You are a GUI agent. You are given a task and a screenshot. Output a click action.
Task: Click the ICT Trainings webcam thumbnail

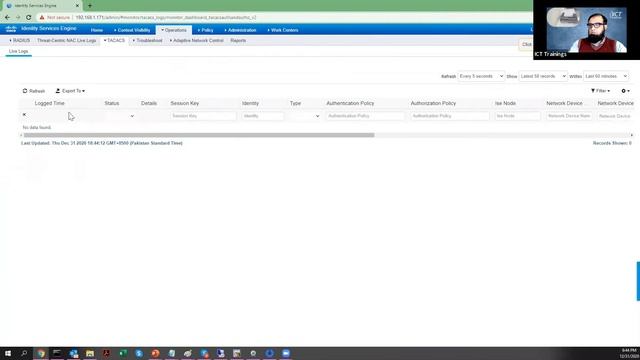click(x=587, y=30)
